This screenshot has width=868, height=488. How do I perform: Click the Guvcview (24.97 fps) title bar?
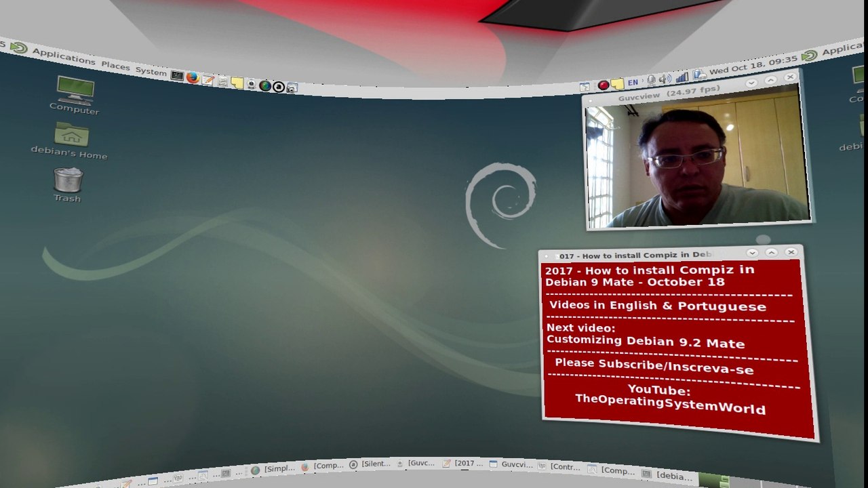669,93
